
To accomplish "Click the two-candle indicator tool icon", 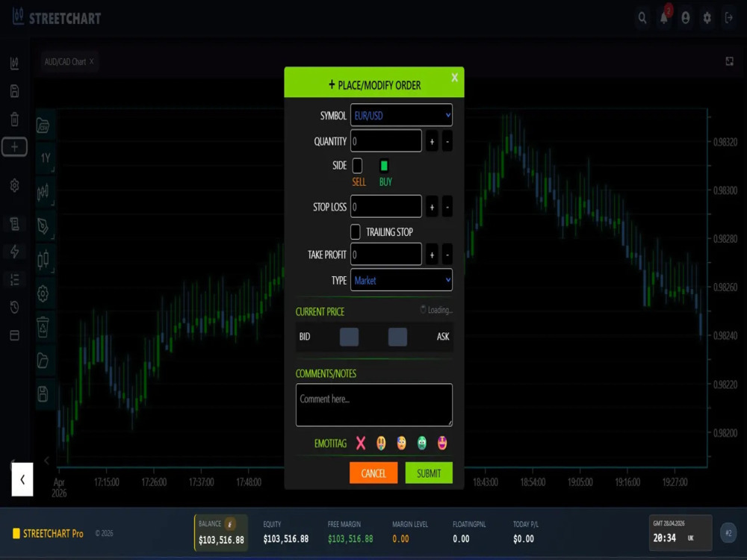I will 43,260.
